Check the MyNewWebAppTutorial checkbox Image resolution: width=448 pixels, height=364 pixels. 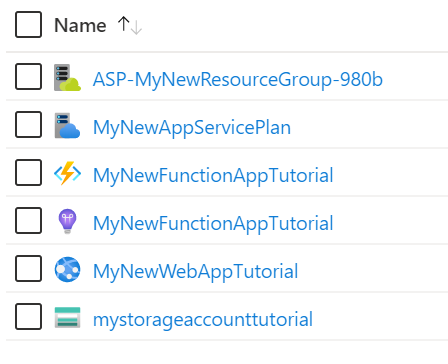click(28, 269)
